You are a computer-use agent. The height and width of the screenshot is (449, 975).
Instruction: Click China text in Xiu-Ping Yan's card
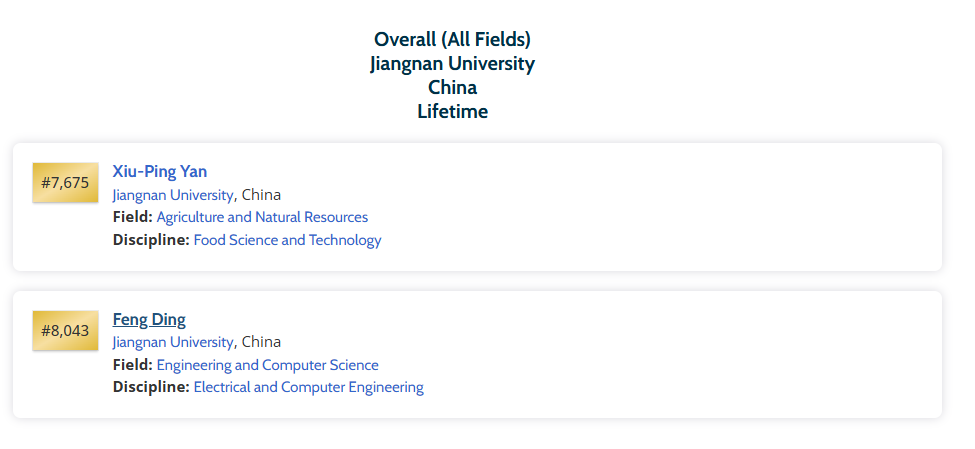pyautogui.click(x=261, y=195)
